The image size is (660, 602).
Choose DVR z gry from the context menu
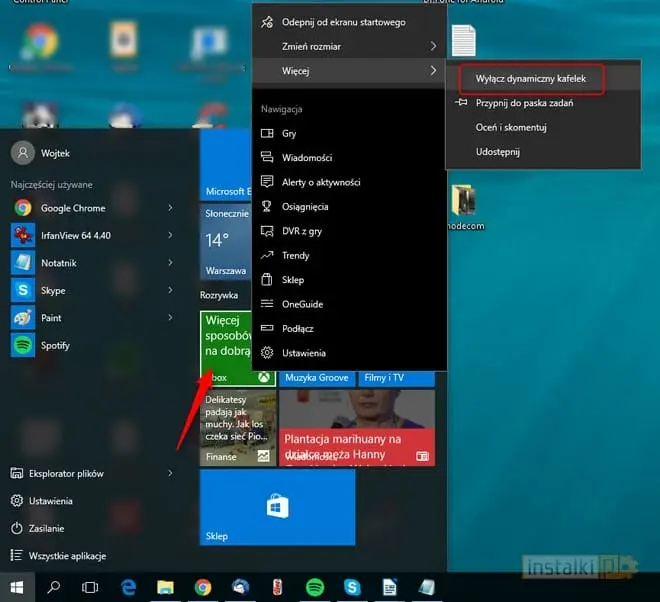coord(304,231)
